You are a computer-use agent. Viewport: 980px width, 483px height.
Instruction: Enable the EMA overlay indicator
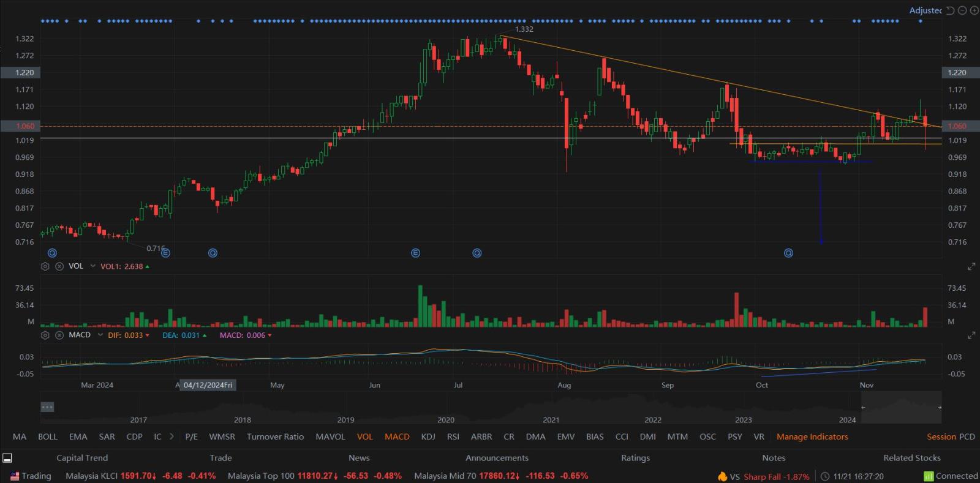[78, 437]
